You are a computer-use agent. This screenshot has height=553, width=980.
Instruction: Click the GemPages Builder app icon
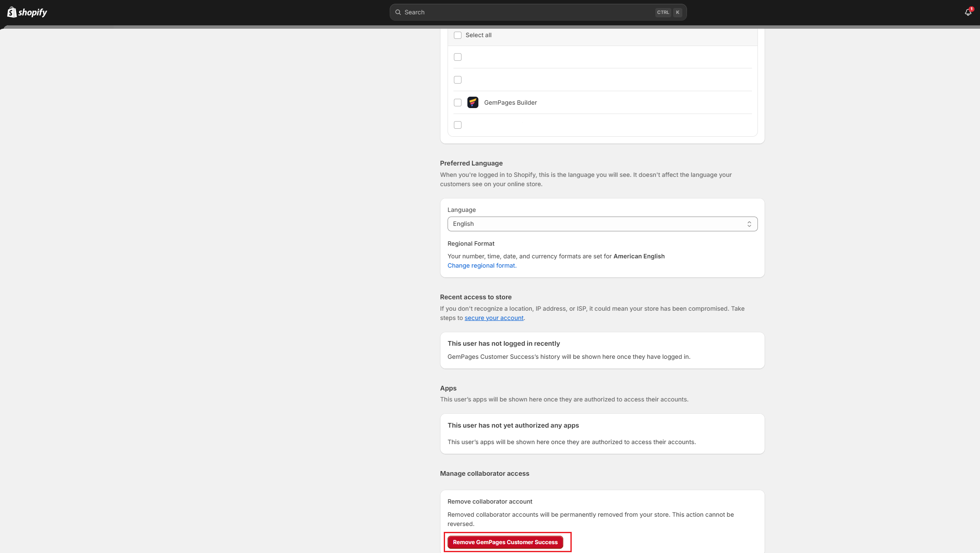point(472,103)
